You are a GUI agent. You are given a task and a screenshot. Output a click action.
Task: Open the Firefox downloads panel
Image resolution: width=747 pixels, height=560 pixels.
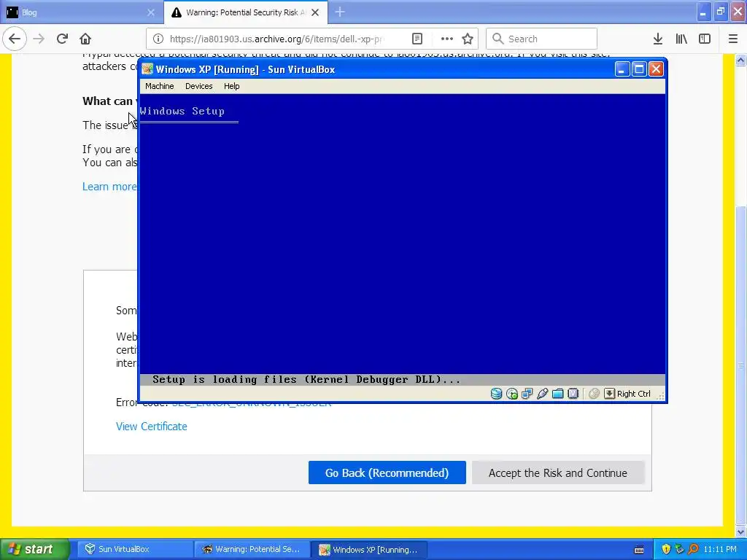[x=658, y=39]
